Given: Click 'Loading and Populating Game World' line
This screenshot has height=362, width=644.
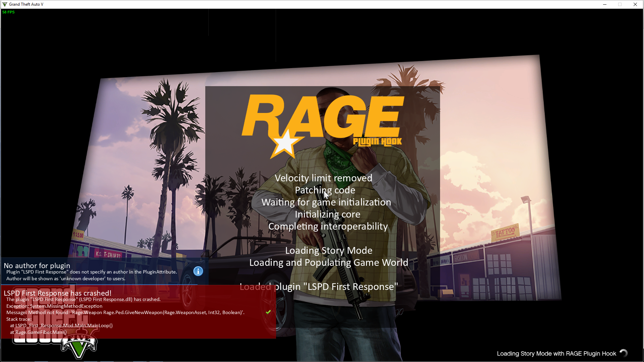Looking at the screenshot, I should [328, 262].
